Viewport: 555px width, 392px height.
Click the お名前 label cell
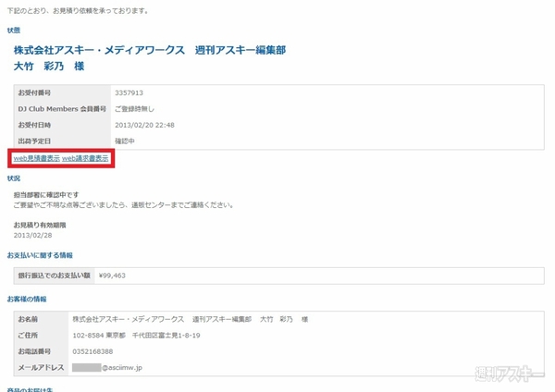click(x=41, y=320)
